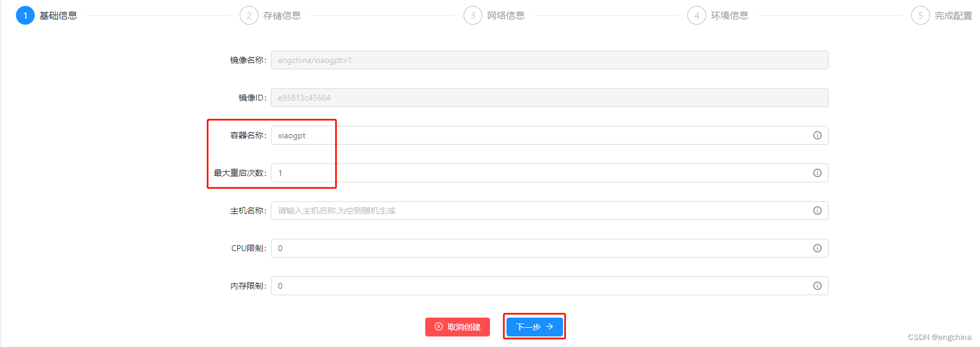Click the 下一步 button
Viewport: 980px width, 347px height.
pos(535,326)
